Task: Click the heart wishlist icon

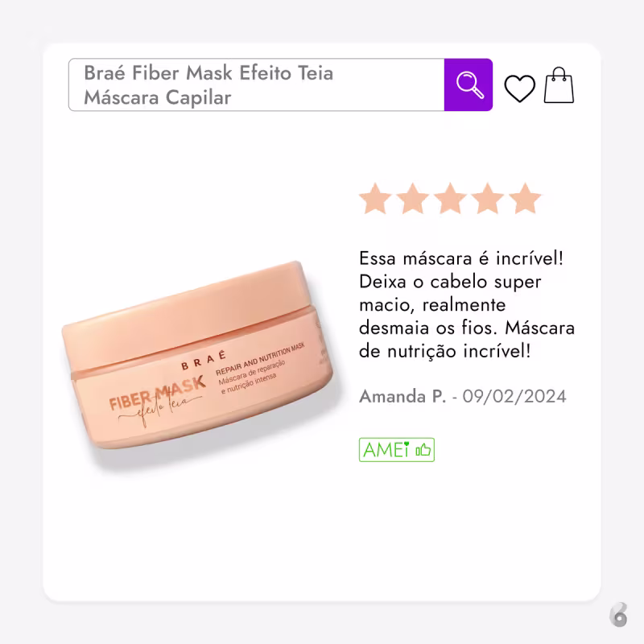Action: point(519,88)
